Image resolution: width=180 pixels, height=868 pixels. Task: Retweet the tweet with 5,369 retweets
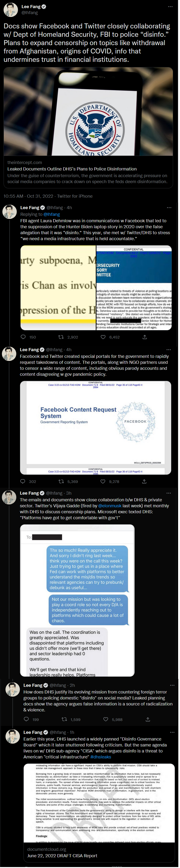coord(61,481)
